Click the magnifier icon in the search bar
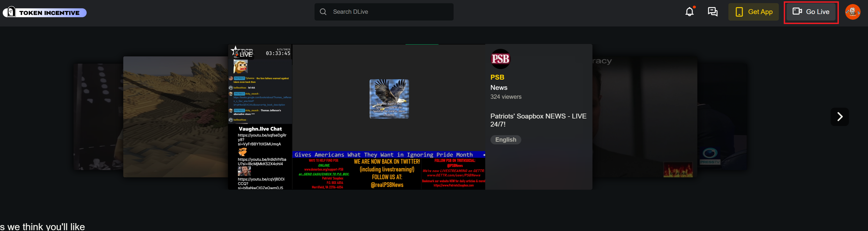The width and height of the screenshot is (868, 231). click(x=323, y=12)
